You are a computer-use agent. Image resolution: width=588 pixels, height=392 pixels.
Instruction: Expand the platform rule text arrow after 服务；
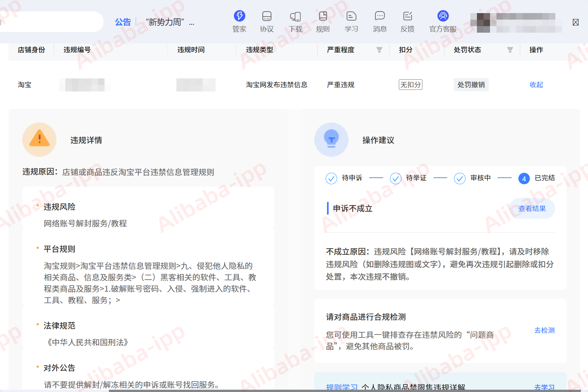(118, 300)
